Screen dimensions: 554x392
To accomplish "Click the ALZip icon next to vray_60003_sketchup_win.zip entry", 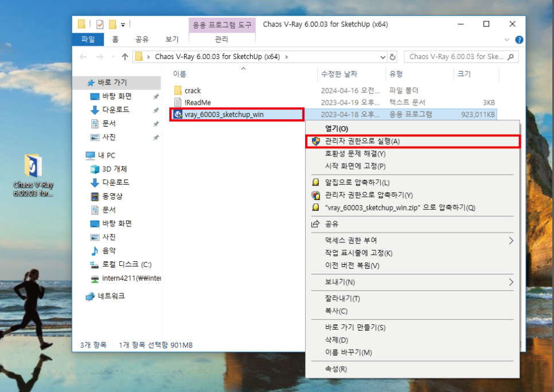I will coord(316,207).
